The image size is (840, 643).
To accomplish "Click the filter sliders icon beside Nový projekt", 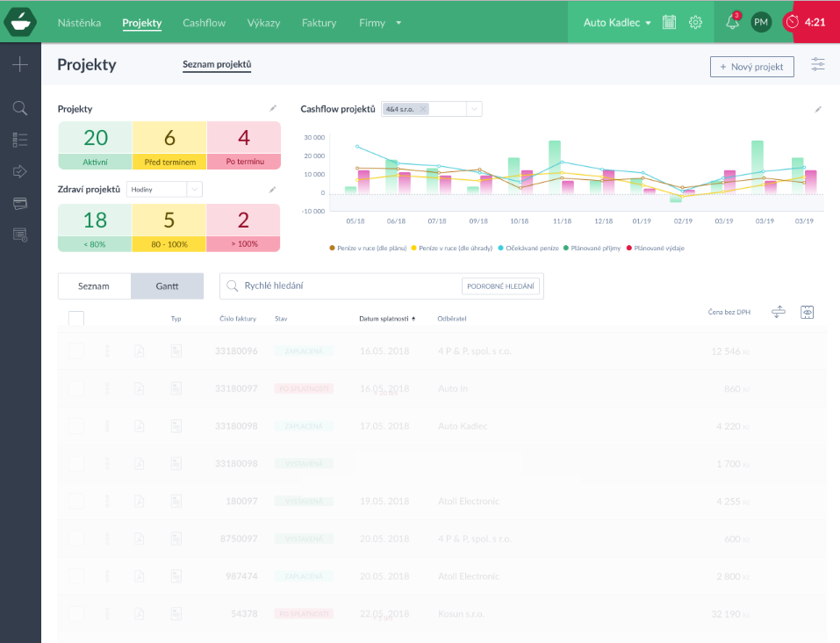I will [818, 65].
